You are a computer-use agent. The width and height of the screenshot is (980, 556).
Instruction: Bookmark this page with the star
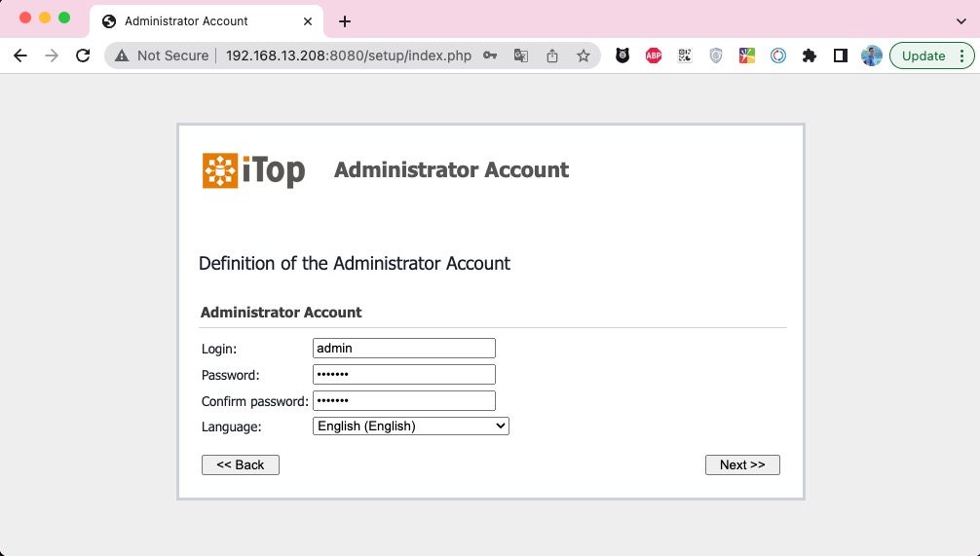pos(584,56)
